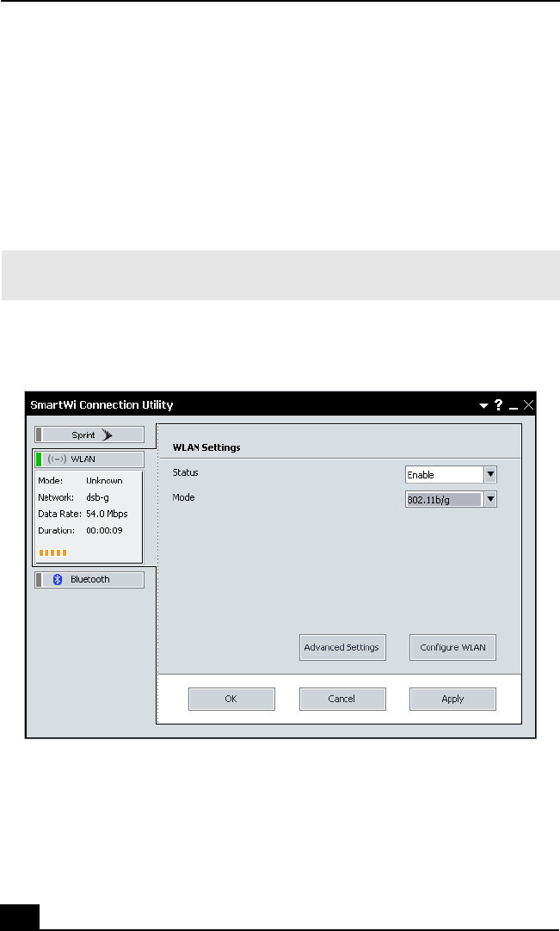Click the WLAN green status indicator
560x931 pixels.
[40, 459]
